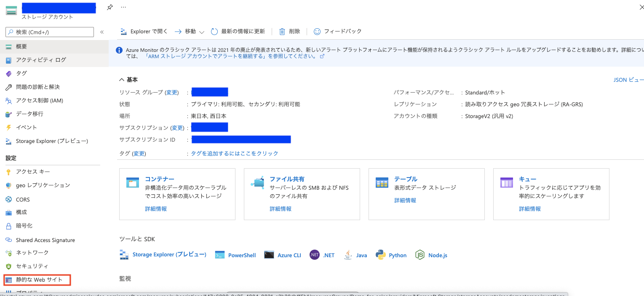644x296 pixels.
Task: Open アクセス制御 (IAM) via its people icon
Action: [x=8, y=100]
